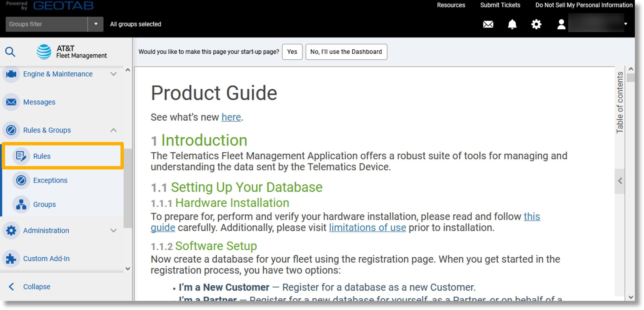
Task: Click the Engine & Maintenance icon
Action: coord(11,74)
